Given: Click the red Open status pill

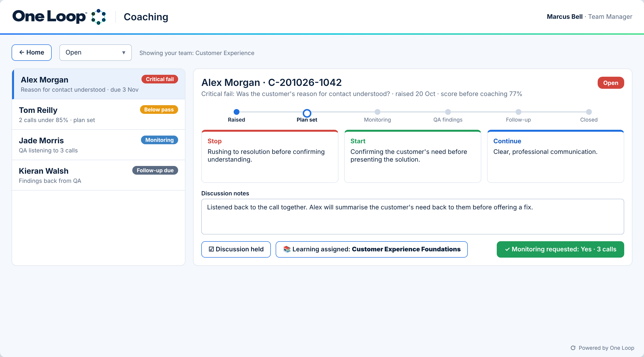Looking at the screenshot, I should tap(611, 83).
